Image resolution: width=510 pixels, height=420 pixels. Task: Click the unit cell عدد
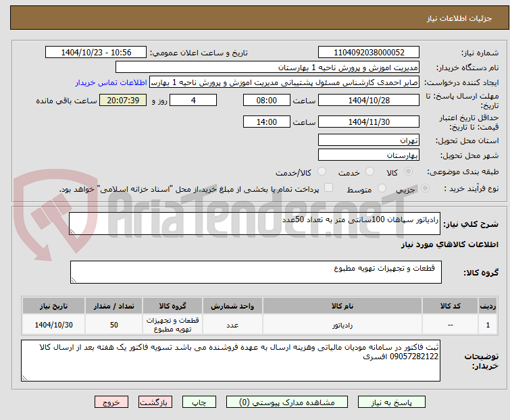[x=232, y=325]
